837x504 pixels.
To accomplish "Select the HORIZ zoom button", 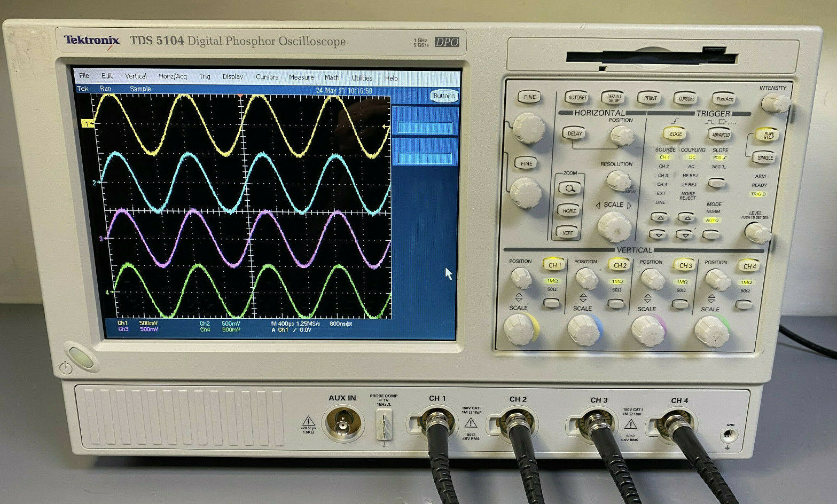I will point(569,210).
